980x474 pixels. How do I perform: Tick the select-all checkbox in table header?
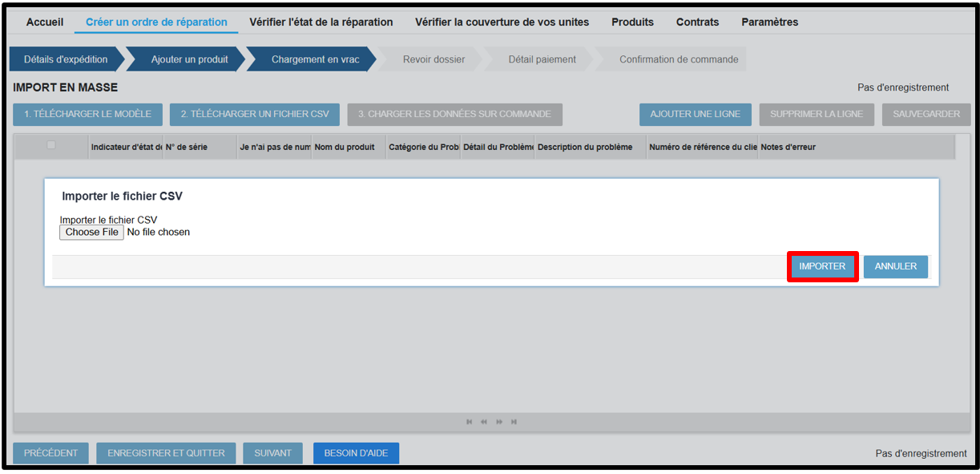tap(51, 145)
